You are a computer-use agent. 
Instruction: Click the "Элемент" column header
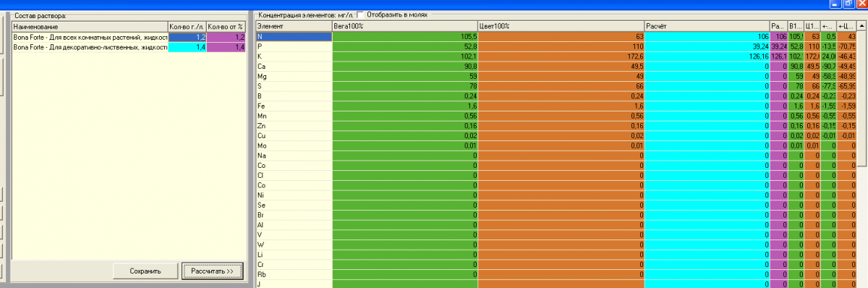coord(294,26)
